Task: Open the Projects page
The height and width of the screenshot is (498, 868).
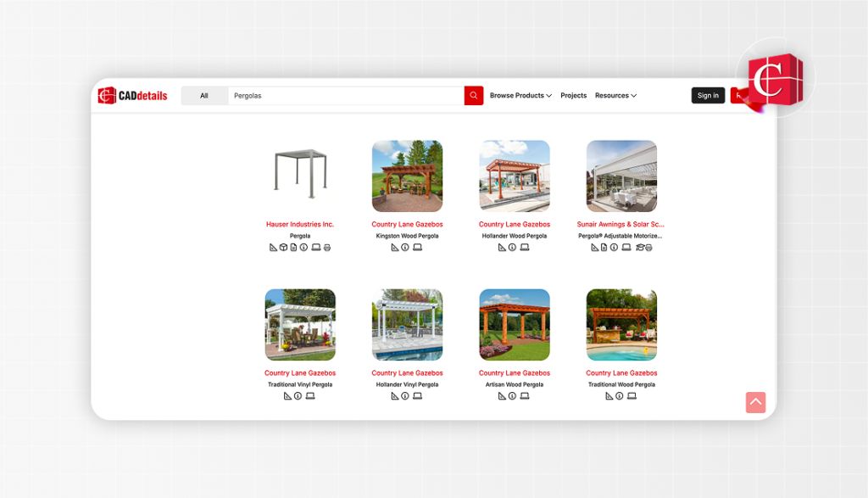Action: [x=574, y=95]
